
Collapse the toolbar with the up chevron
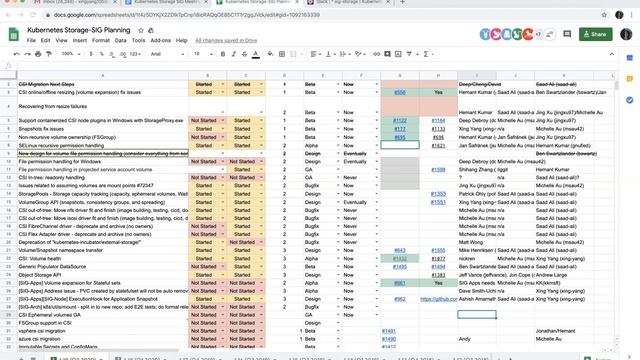(x=611, y=54)
